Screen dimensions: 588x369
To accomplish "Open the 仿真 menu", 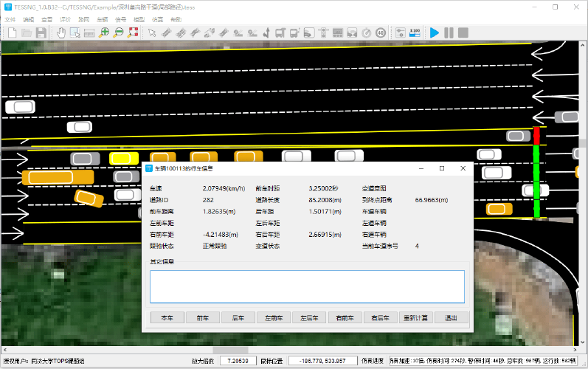I will [157, 19].
